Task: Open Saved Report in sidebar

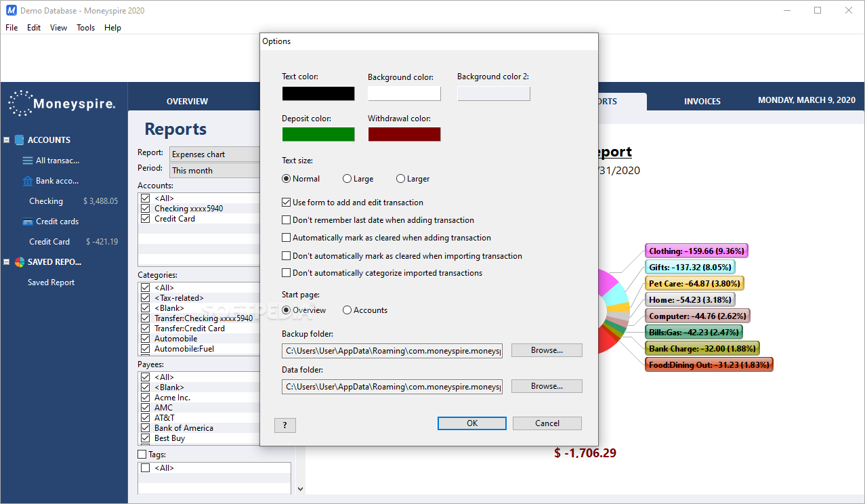Action: 51,282
